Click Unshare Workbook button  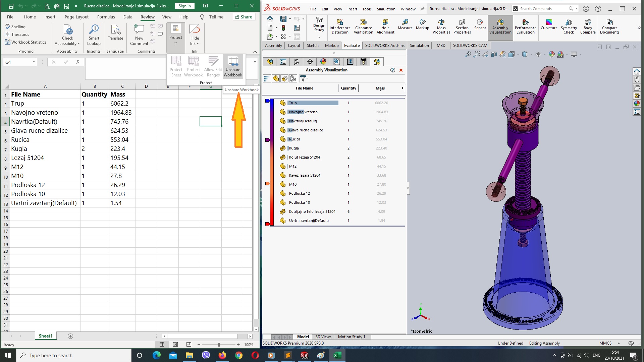tap(233, 66)
